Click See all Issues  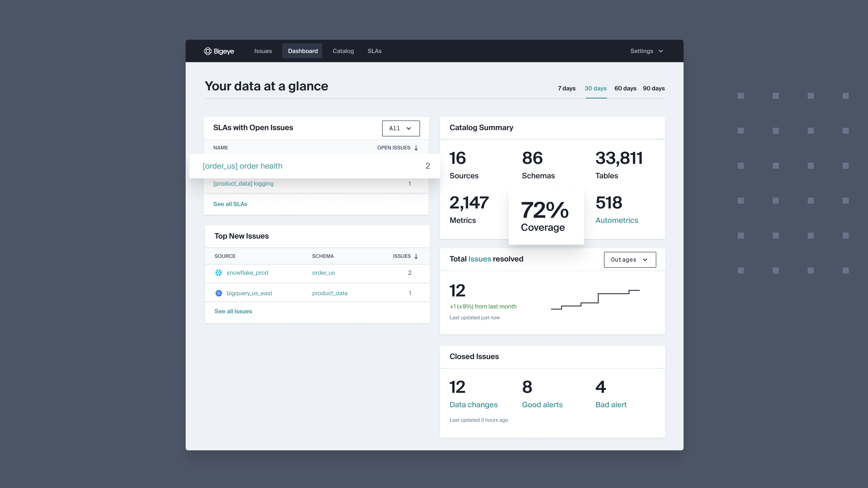[x=233, y=311]
